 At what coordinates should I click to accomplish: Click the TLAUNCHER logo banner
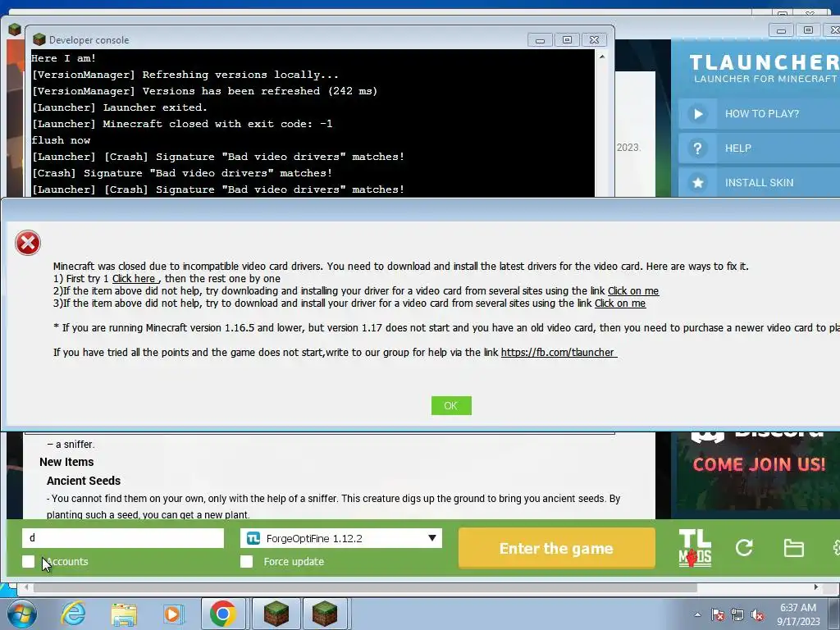(765, 69)
